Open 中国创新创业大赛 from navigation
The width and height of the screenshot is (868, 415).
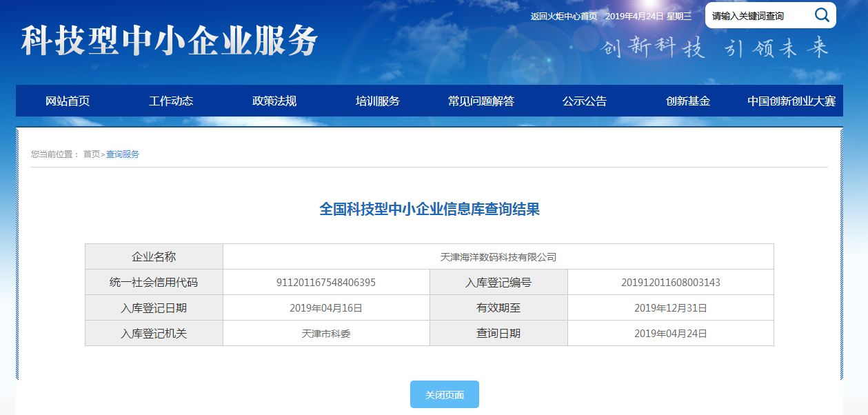pos(791,101)
